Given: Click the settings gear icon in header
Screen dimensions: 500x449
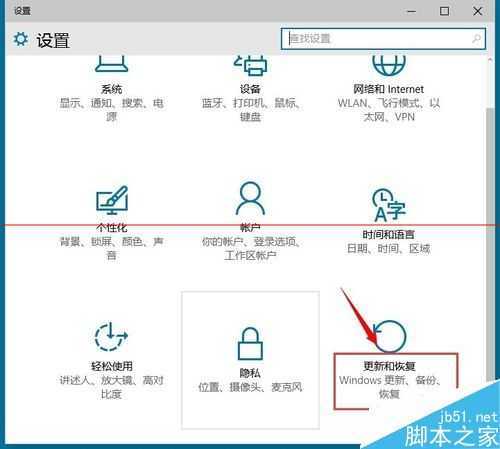Looking at the screenshot, I should pyautogui.click(x=21, y=39).
